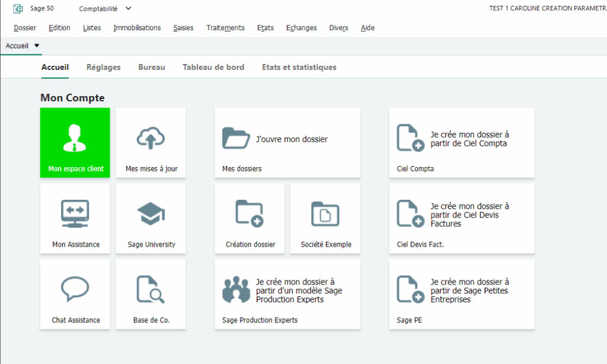Click the Création dossier folder icon
Viewport: 607px width, 364px height.
(x=250, y=213)
